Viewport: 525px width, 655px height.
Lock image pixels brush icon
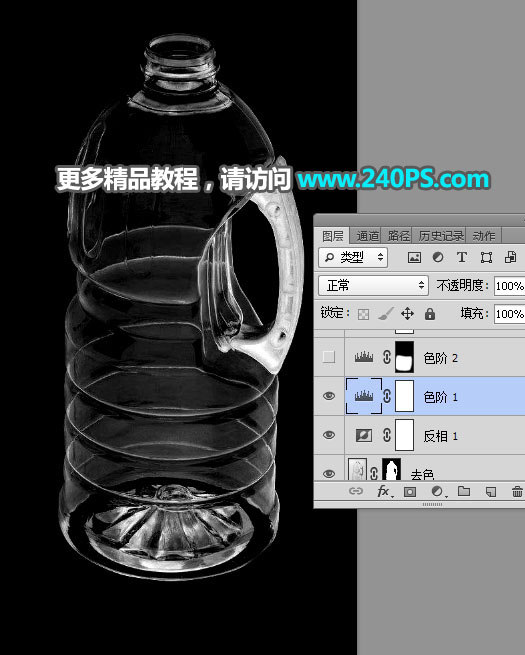pyautogui.click(x=386, y=313)
